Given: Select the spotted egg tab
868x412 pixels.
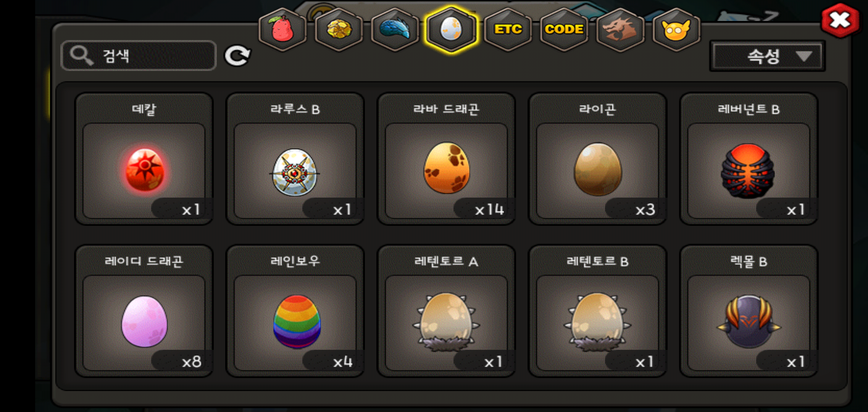Looking at the screenshot, I should (451, 29).
